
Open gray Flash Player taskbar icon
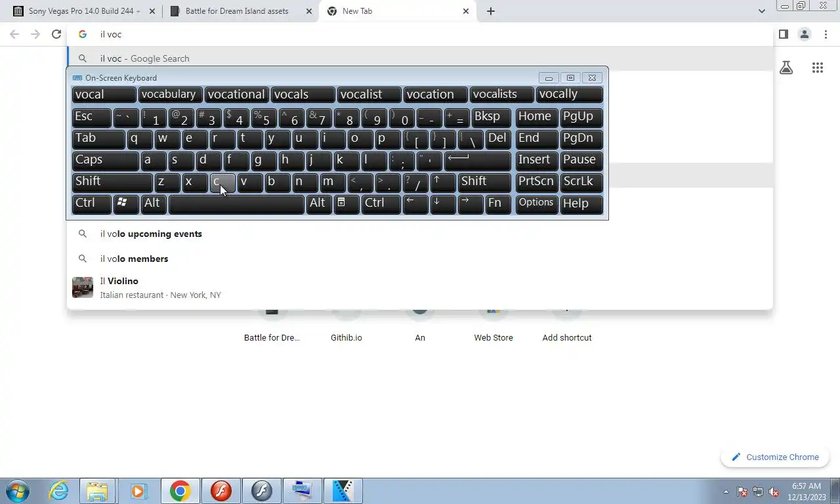[x=261, y=491]
